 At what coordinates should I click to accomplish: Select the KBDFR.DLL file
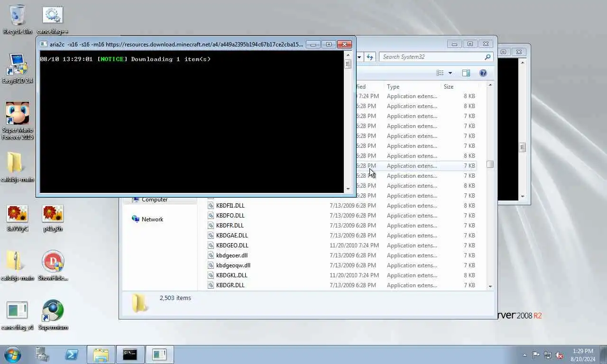click(230, 226)
